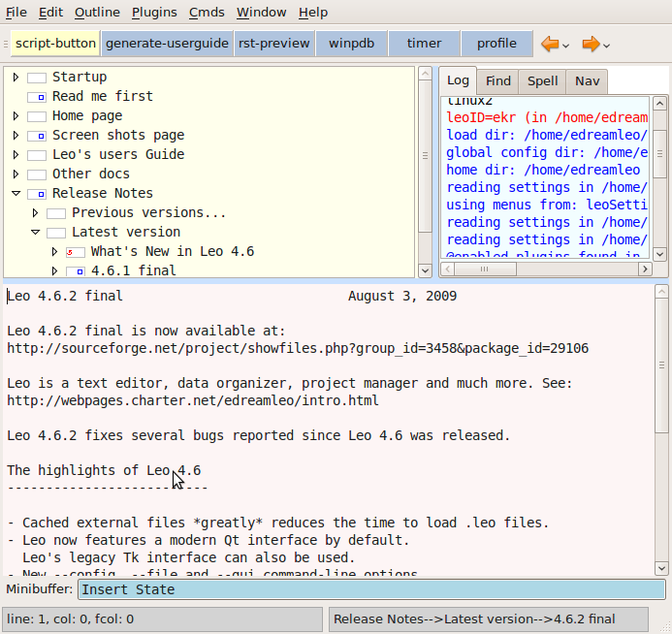Expand the Leo's users Guide node
Image resolution: width=672 pixels, height=634 pixels.
coord(16,155)
